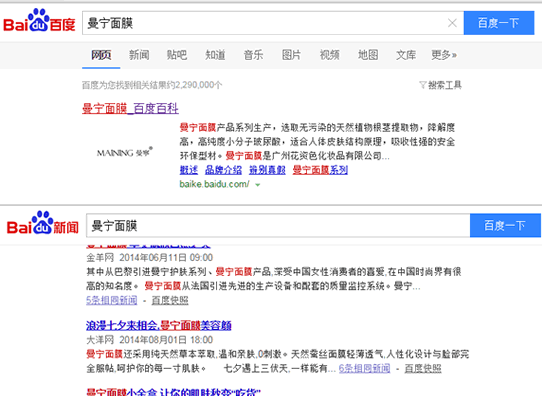
Task: Click the top 百度一下 search button
Action: 498,23
